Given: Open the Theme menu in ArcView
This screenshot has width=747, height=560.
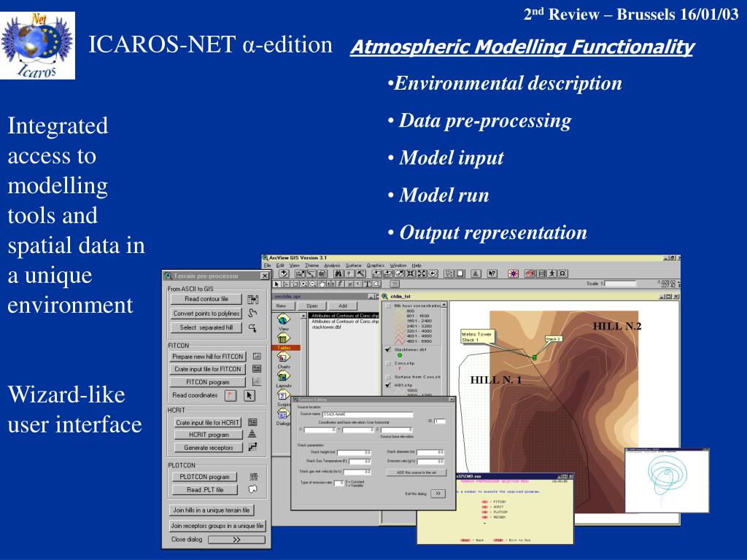Looking at the screenshot, I should pyautogui.click(x=311, y=265).
